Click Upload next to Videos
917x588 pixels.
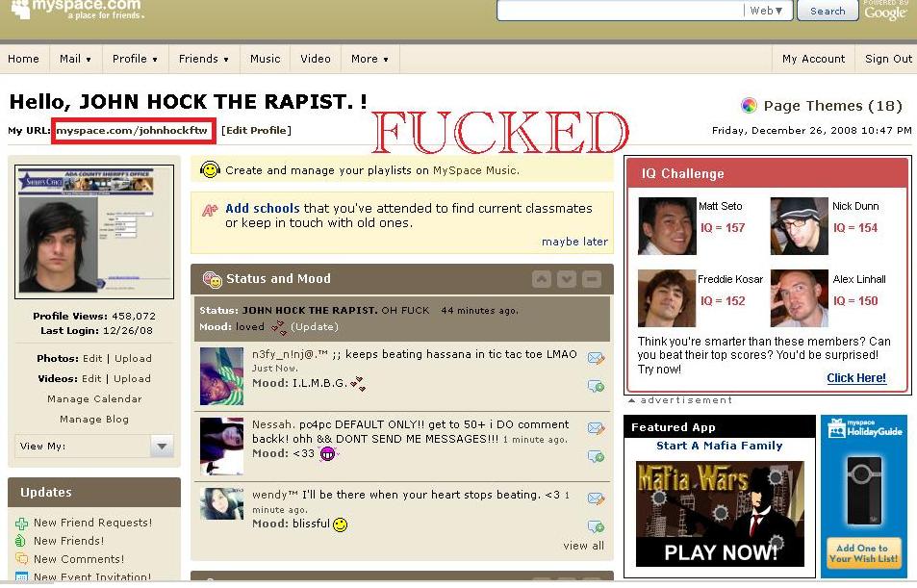point(132,379)
